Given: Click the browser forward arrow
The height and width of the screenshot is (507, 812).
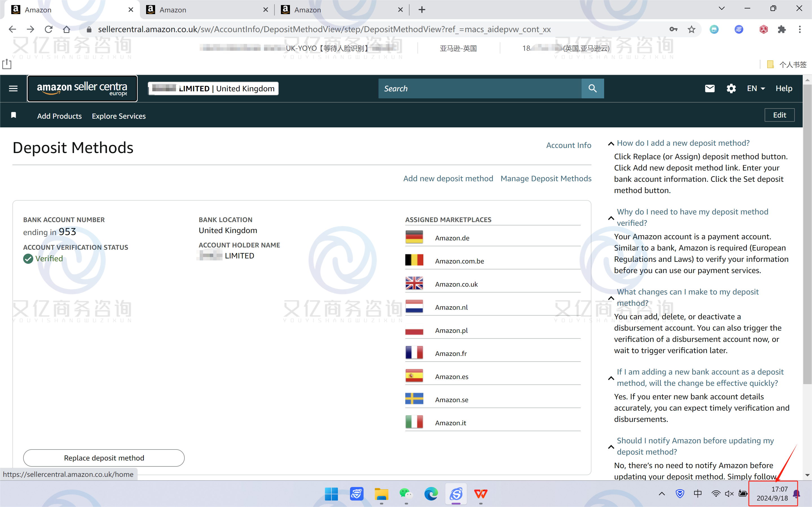Looking at the screenshot, I should tap(30, 30).
